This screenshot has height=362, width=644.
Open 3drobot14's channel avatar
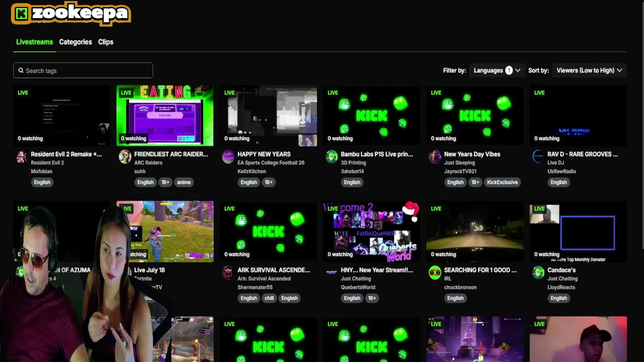332,156
